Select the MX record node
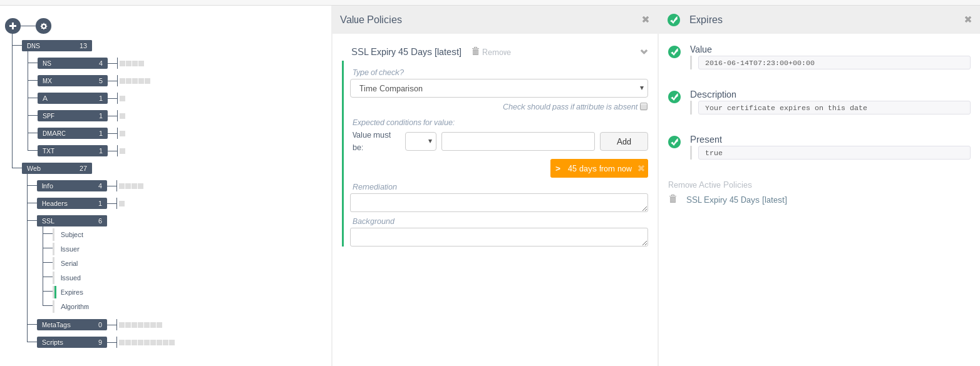980x366 pixels. [72, 81]
